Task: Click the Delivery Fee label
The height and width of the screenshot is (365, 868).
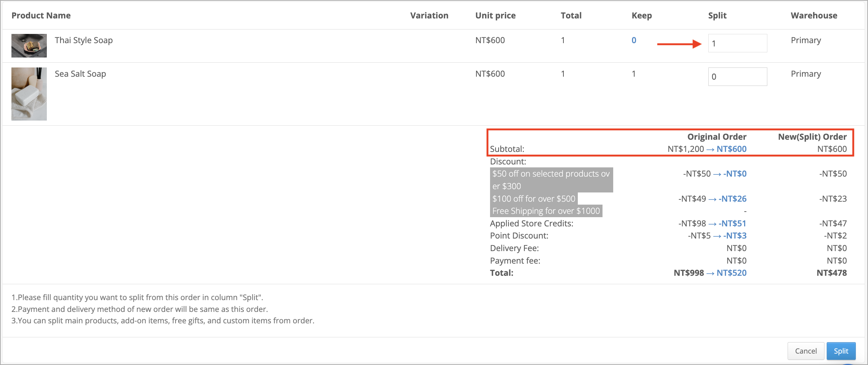Action: click(514, 248)
